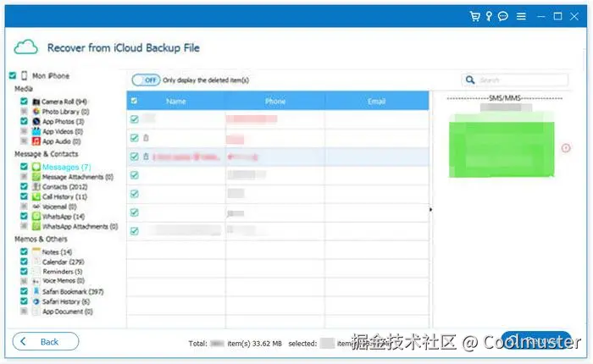Uncheck the Calendar (279) checkbox
The width and height of the screenshot is (593, 364).
pos(24,262)
